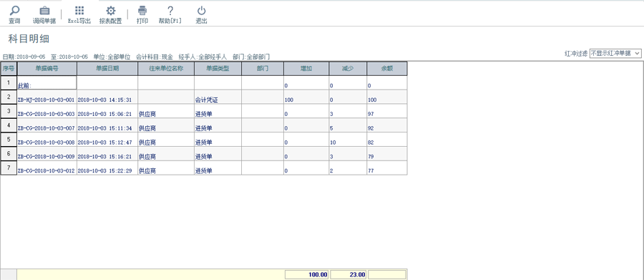Image resolution: width=644 pixels, height=280 pixels.
Task: Select row number 1 header
Action: click(8, 82)
